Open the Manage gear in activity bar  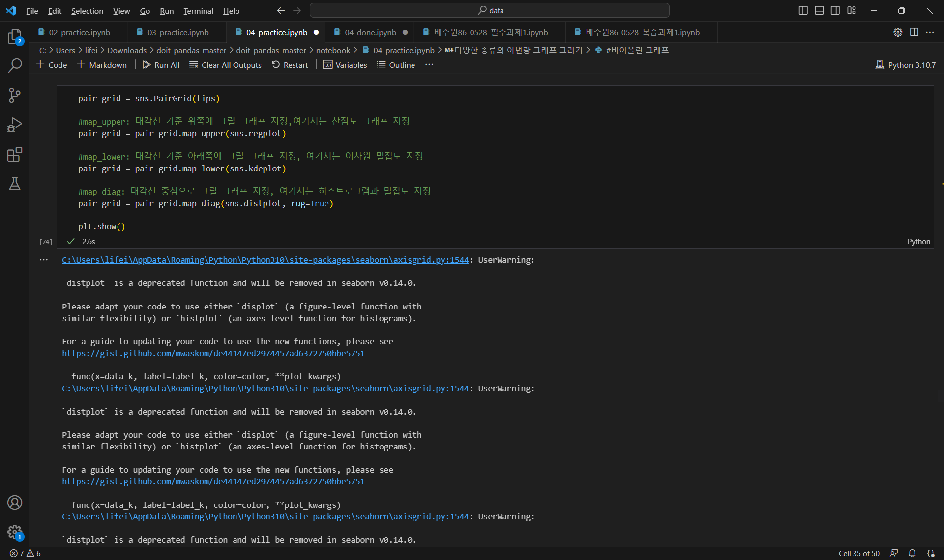click(x=15, y=532)
